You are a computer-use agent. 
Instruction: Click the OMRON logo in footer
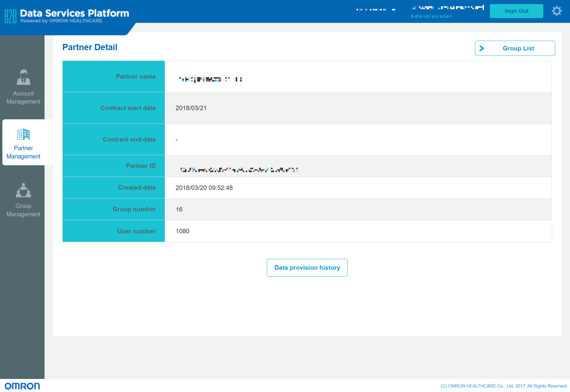click(22, 386)
